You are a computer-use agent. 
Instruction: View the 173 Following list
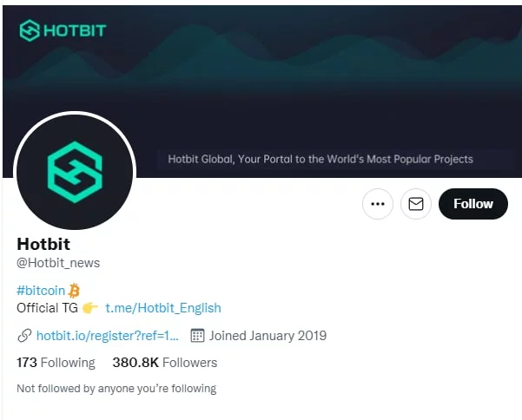click(56, 362)
